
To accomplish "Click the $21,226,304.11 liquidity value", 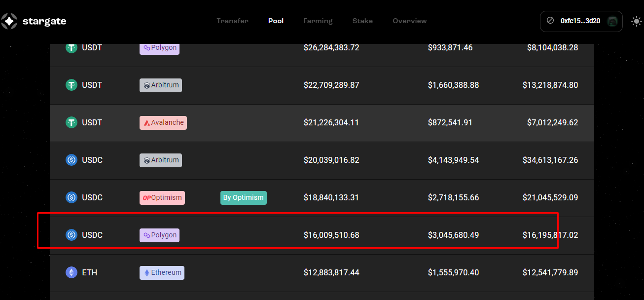I will 331,122.
